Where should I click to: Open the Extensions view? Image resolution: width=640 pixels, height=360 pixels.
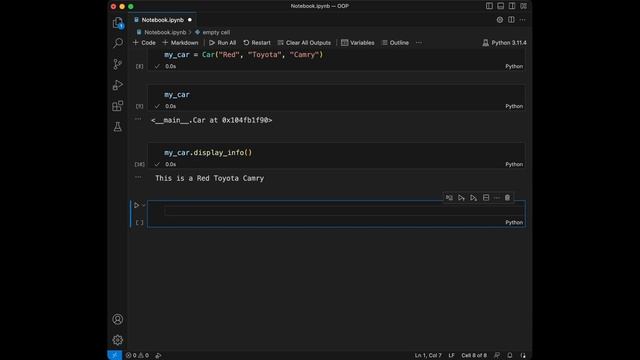[x=118, y=106]
